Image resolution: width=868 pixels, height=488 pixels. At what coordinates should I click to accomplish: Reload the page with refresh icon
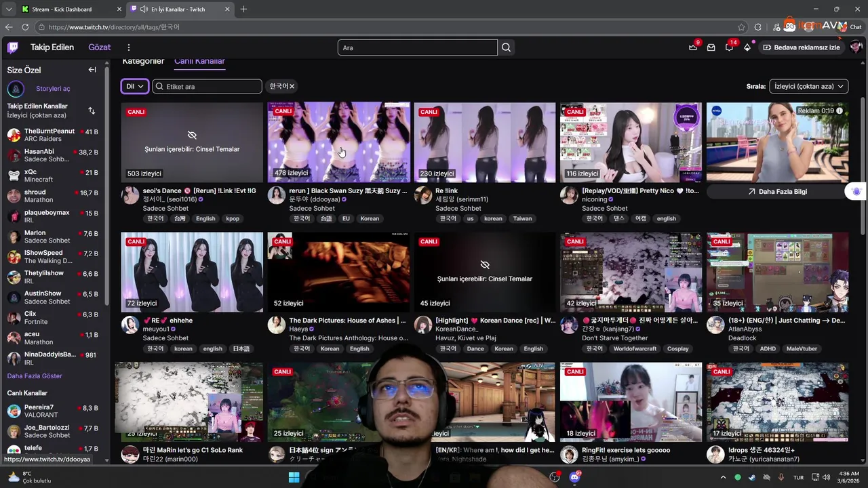pos(25,27)
